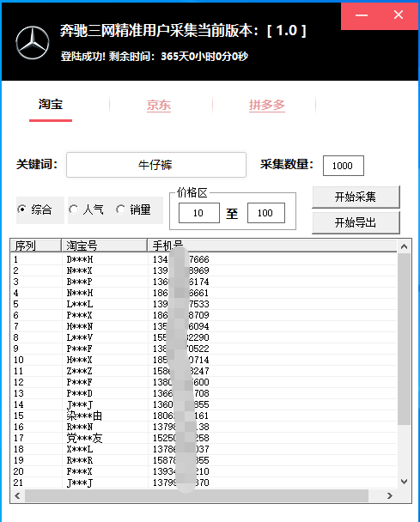The height and width of the screenshot is (522, 420).
Task: Click the vertical scrollbar down arrow
Action: [404, 482]
